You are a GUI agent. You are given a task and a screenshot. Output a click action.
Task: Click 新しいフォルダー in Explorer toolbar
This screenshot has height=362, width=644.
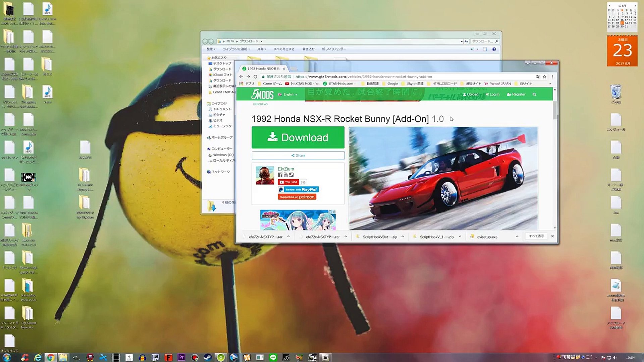click(x=334, y=49)
